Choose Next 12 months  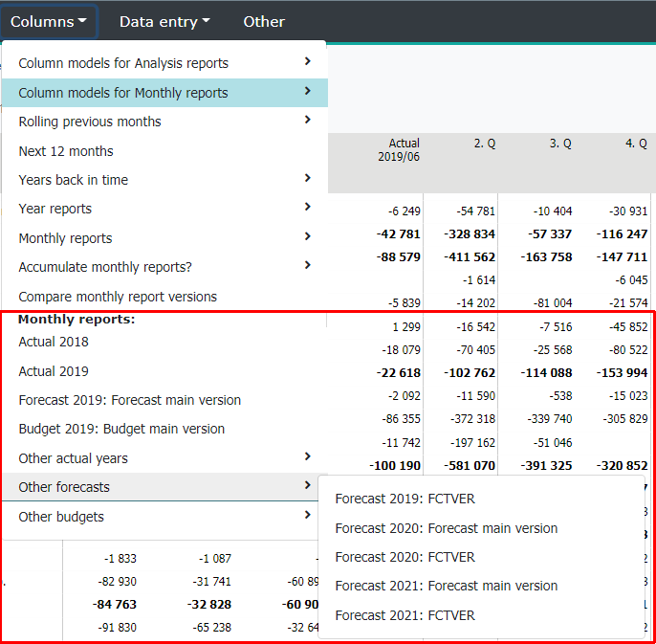pyautogui.click(x=164, y=151)
